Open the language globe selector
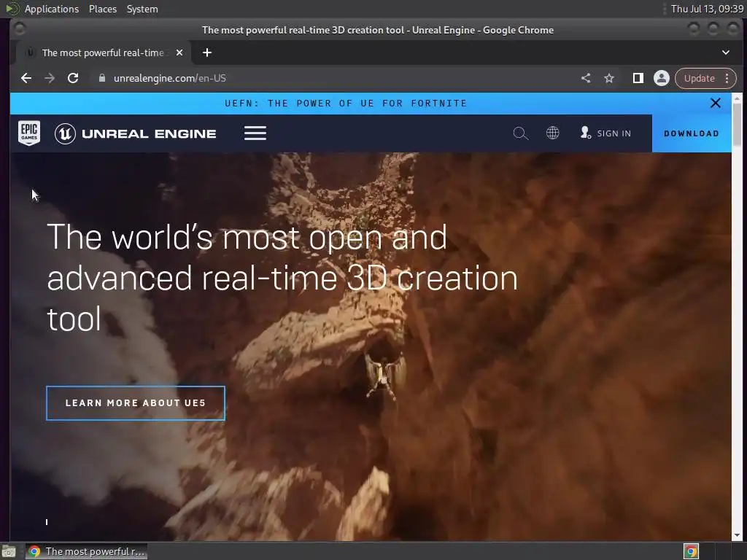 [x=553, y=133]
